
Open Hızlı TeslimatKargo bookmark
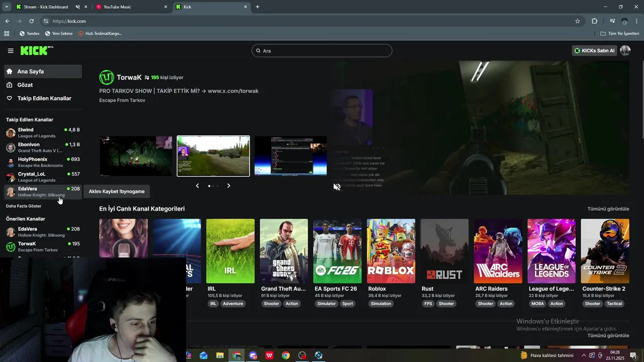tap(100, 34)
